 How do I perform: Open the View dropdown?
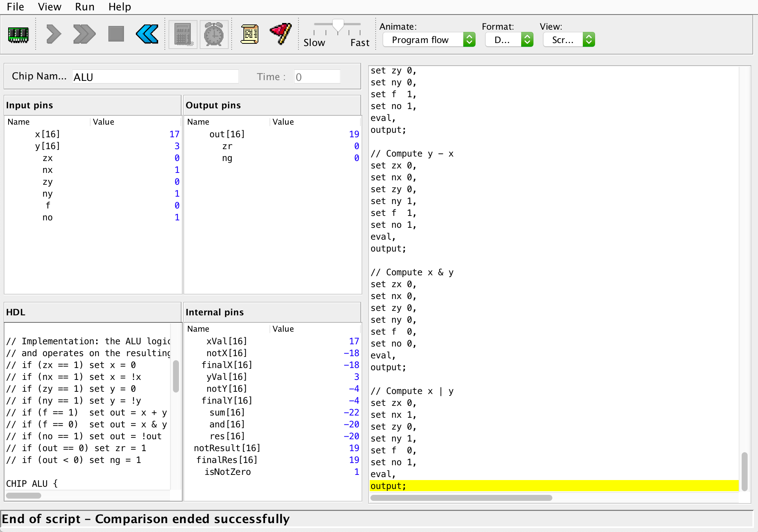click(569, 40)
